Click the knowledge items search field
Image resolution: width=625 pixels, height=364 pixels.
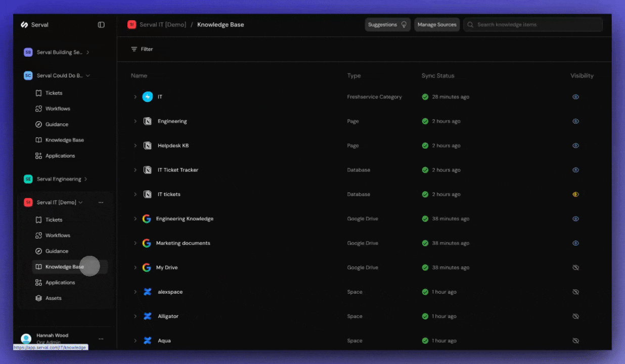point(532,24)
